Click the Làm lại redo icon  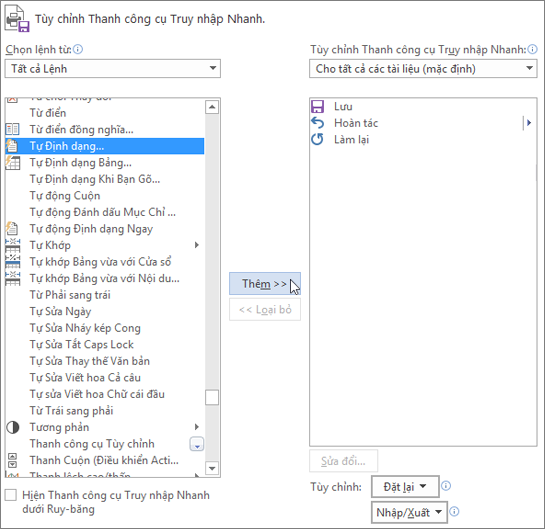point(317,139)
